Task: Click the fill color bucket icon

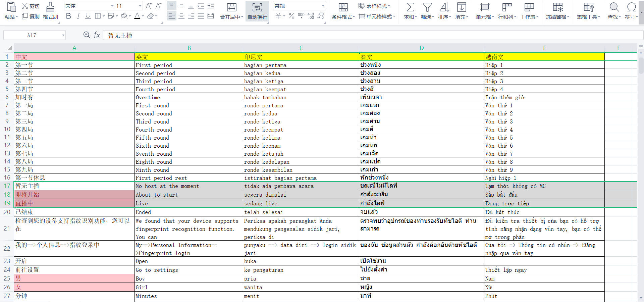Action: coord(124,16)
